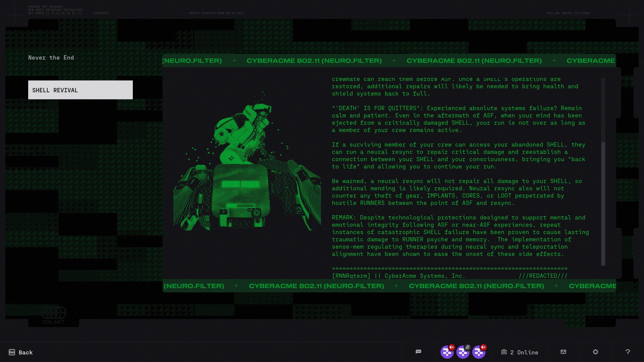Unmute third crewmate via red speaker badge

484,347
